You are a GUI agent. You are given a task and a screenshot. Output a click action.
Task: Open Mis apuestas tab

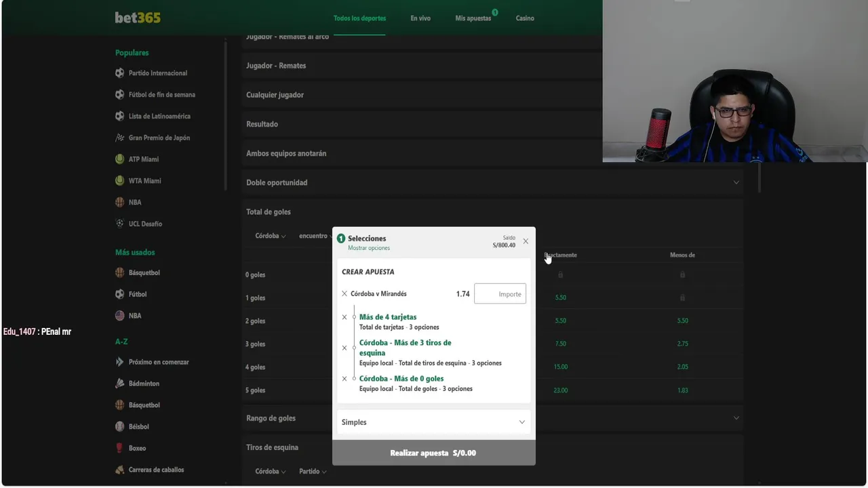[x=473, y=18]
